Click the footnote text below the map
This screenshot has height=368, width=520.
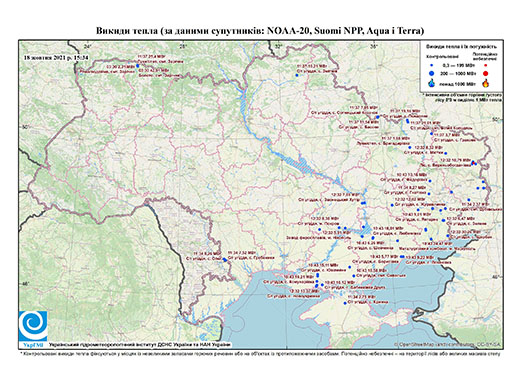coord(260,353)
